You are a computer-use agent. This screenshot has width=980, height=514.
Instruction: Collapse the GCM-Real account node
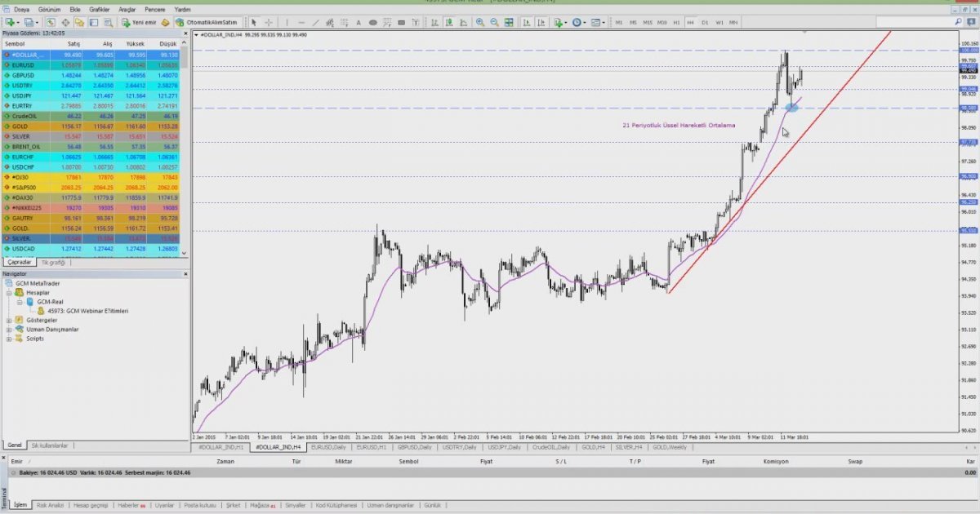pyautogui.click(x=20, y=301)
